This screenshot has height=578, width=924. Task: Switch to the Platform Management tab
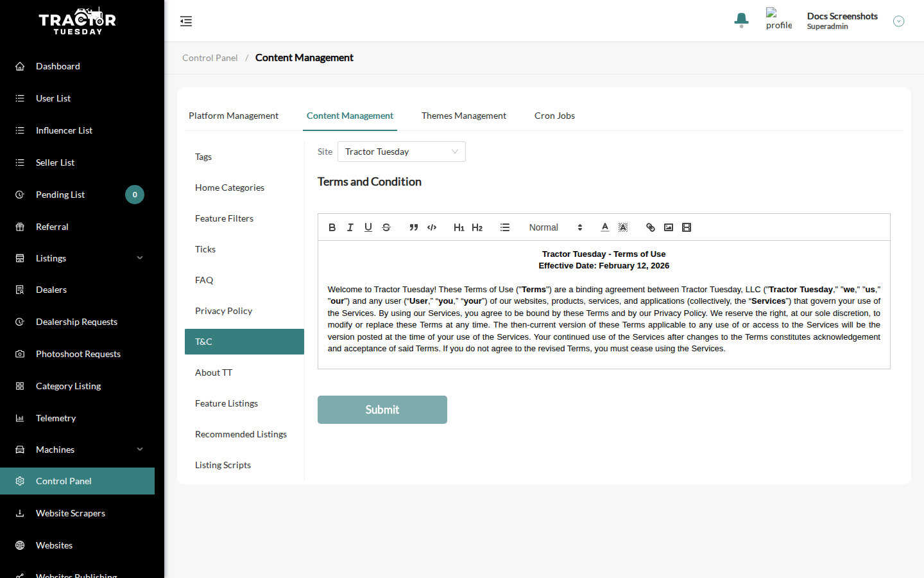234,116
